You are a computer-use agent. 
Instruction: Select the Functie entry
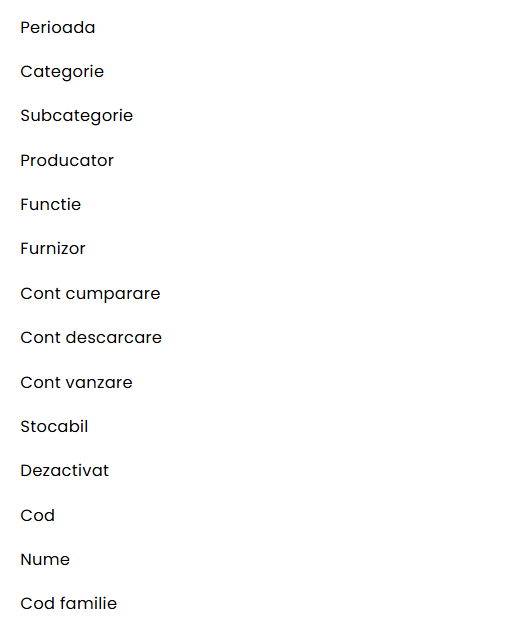tap(51, 204)
